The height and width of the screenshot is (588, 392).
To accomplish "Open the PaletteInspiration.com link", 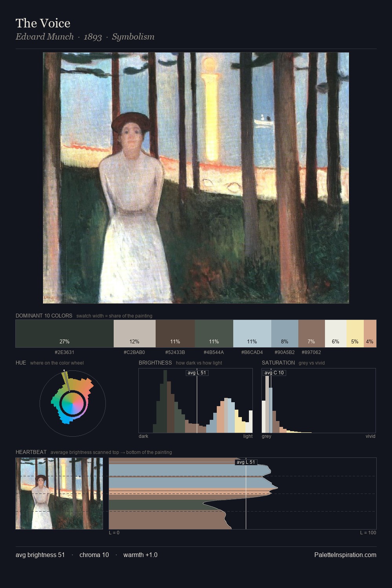I will [345, 555].
